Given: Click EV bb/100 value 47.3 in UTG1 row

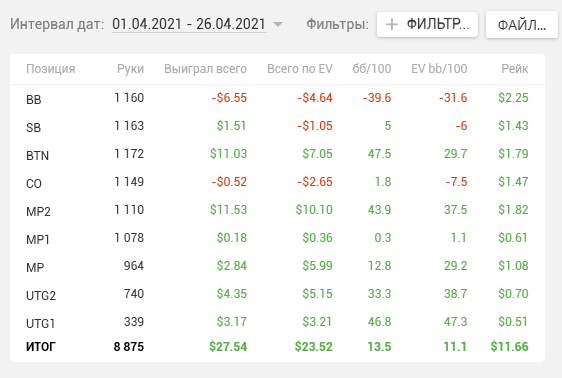Looking at the screenshot, I should (456, 321).
